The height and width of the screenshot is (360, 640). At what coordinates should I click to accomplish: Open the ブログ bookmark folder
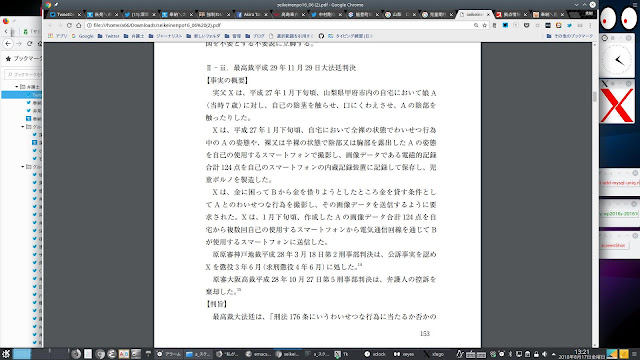(255, 36)
